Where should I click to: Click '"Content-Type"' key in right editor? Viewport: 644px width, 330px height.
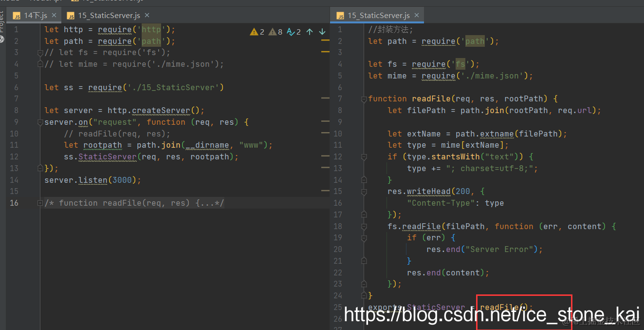[x=441, y=203]
